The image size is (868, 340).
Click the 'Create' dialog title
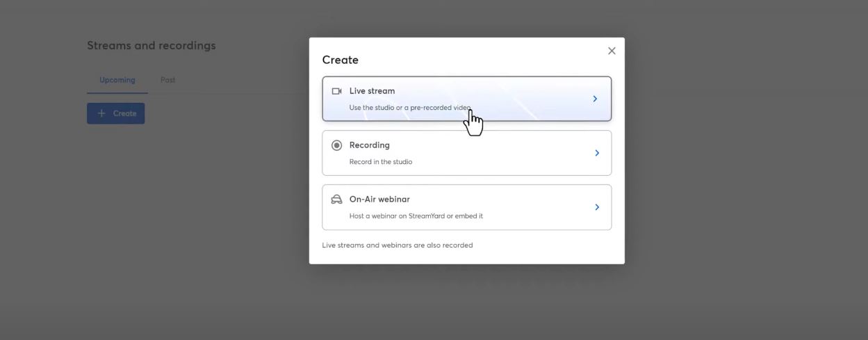click(x=341, y=60)
